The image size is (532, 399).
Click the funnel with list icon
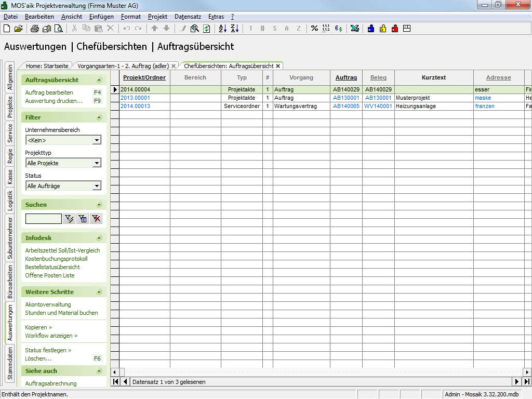(x=83, y=219)
